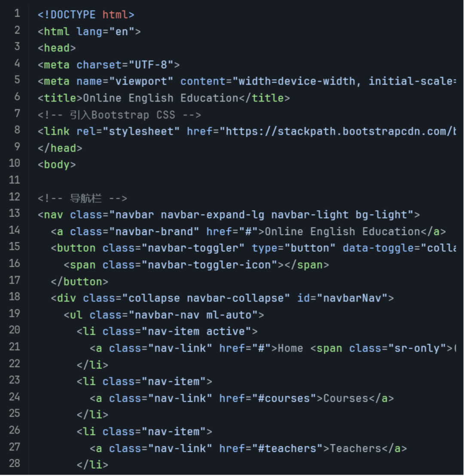Click the title text on line 6
Viewport: 464px width, 476px height.
pyautogui.click(x=160, y=98)
